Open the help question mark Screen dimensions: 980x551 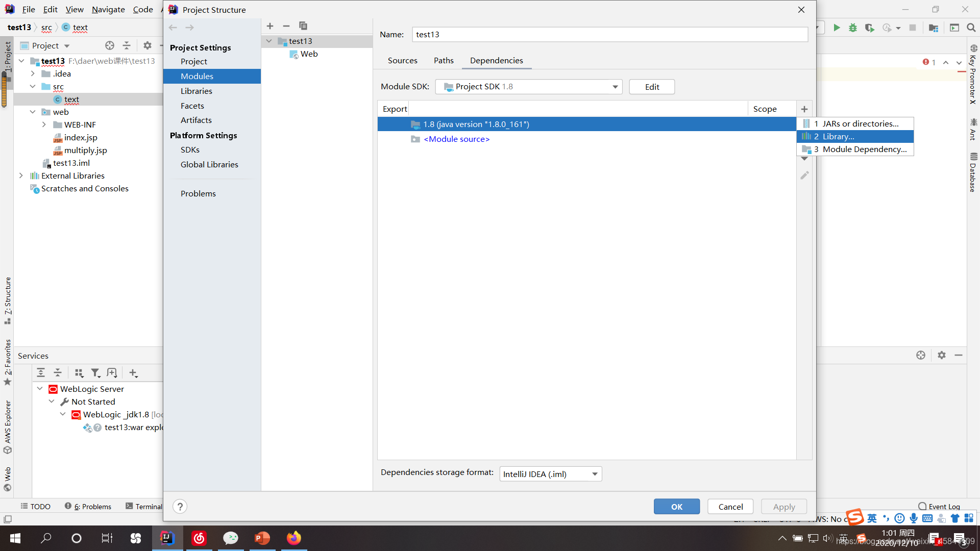point(180,507)
